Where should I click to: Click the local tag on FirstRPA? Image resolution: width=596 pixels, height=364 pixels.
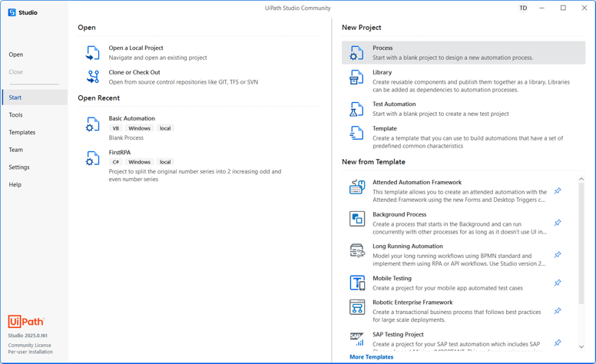[165, 162]
